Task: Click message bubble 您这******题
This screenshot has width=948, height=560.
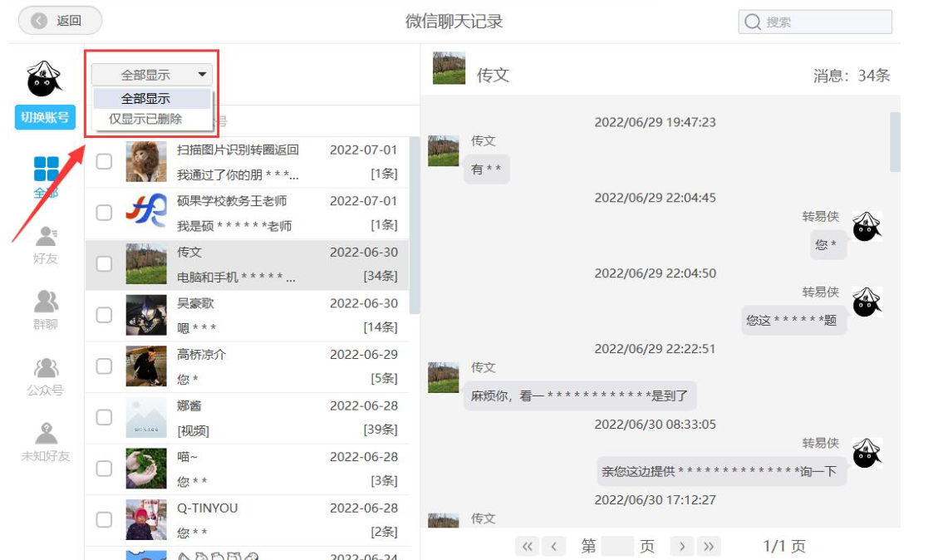Action: (793, 321)
